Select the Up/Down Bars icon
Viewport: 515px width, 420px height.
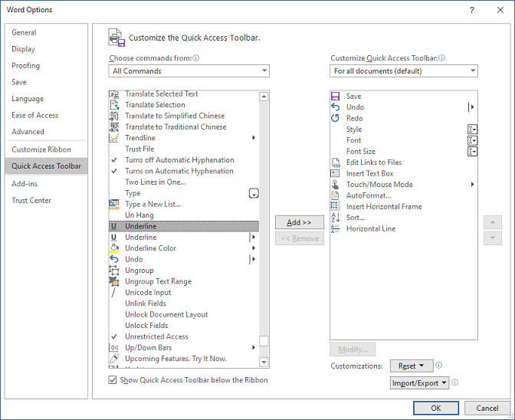[x=113, y=348]
